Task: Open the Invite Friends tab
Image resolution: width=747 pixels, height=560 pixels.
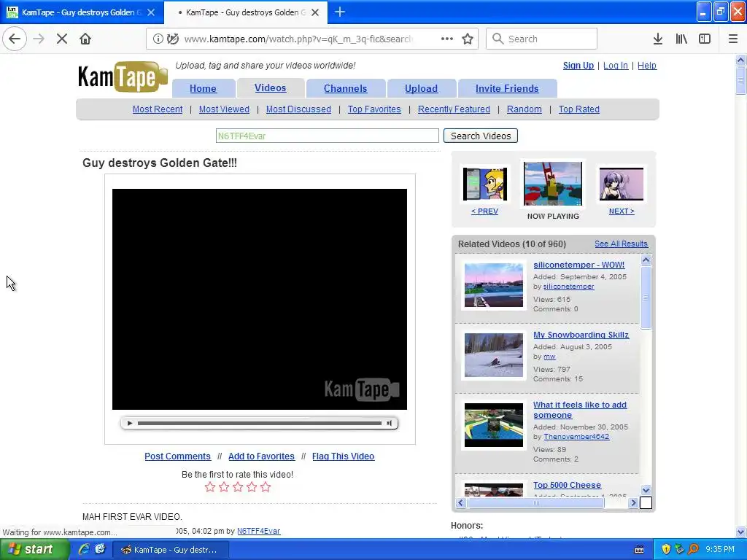Action: 507,88
